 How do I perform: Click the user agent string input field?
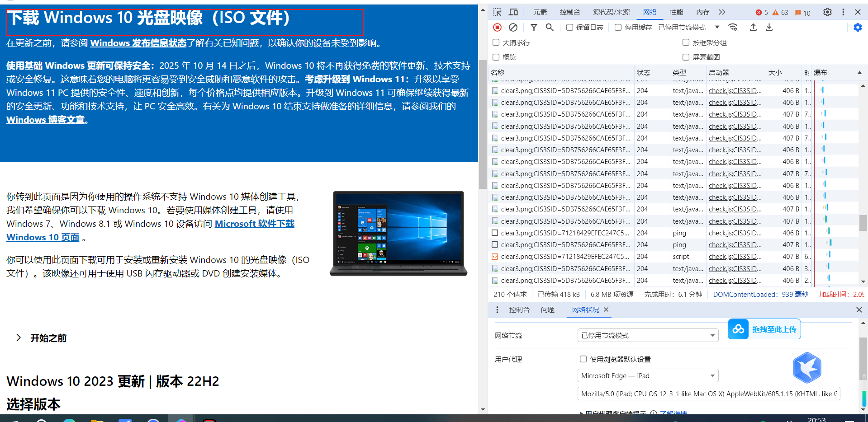709,394
